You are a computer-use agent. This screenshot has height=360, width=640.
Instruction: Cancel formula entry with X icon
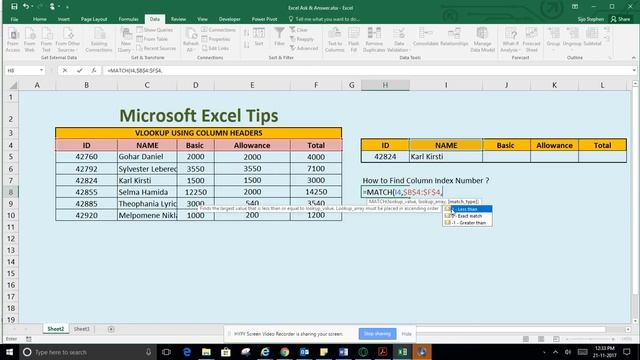(x=64, y=71)
